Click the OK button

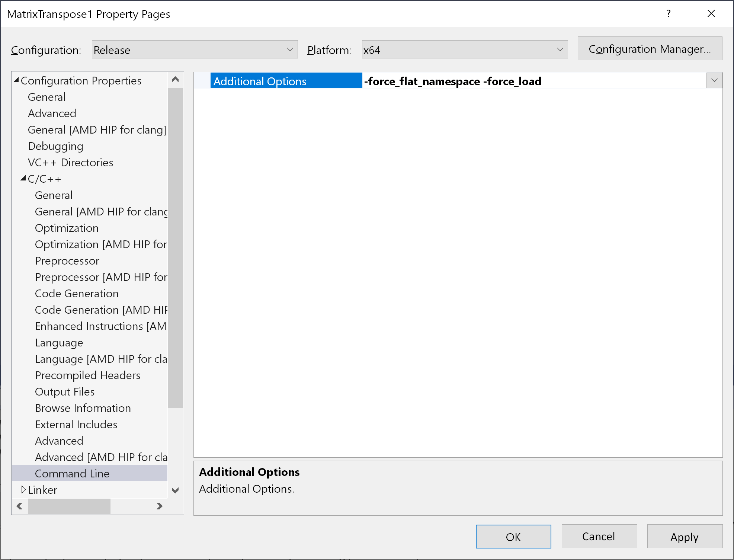point(513,537)
